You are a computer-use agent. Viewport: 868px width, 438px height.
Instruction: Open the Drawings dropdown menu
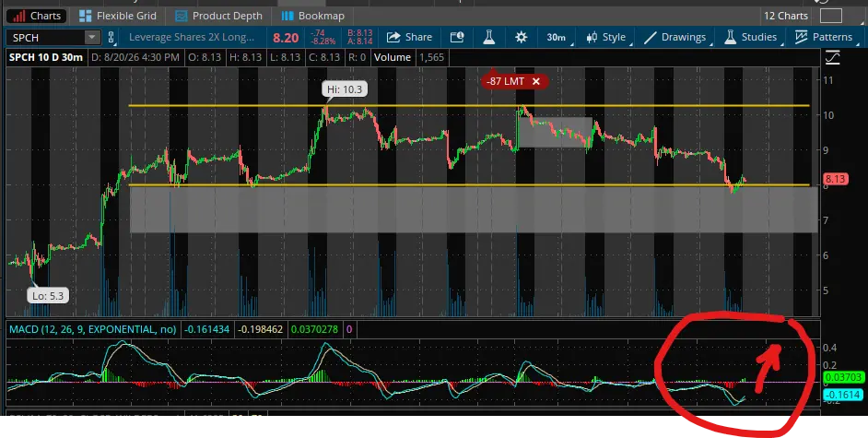tap(676, 37)
